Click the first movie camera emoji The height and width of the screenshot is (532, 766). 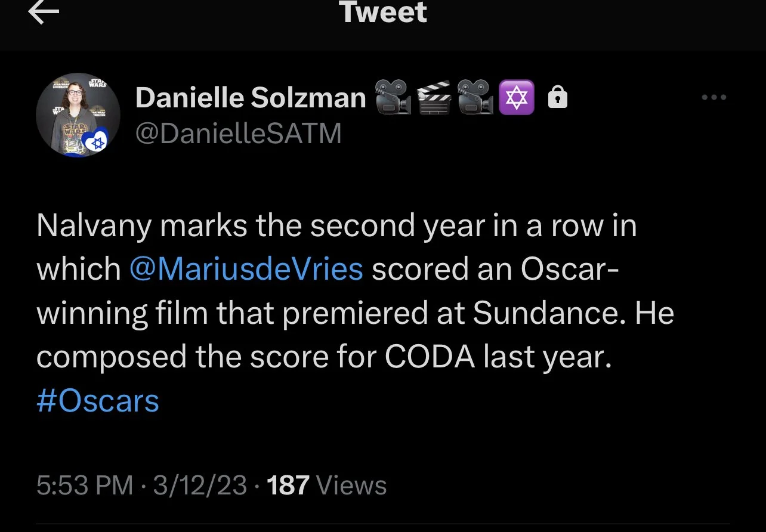point(393,98)
